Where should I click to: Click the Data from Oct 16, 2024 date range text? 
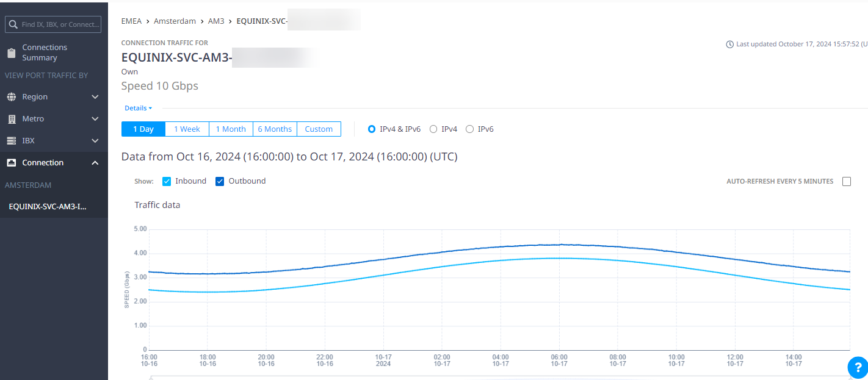289,157
